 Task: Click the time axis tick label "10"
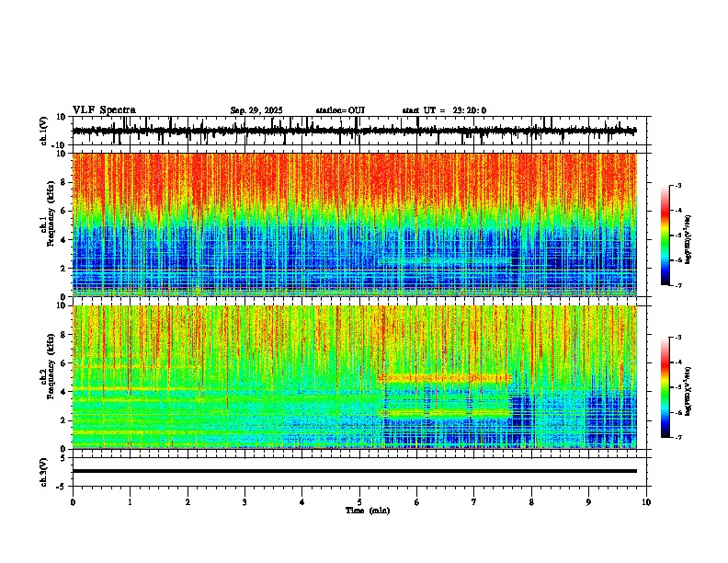(646, 502)
